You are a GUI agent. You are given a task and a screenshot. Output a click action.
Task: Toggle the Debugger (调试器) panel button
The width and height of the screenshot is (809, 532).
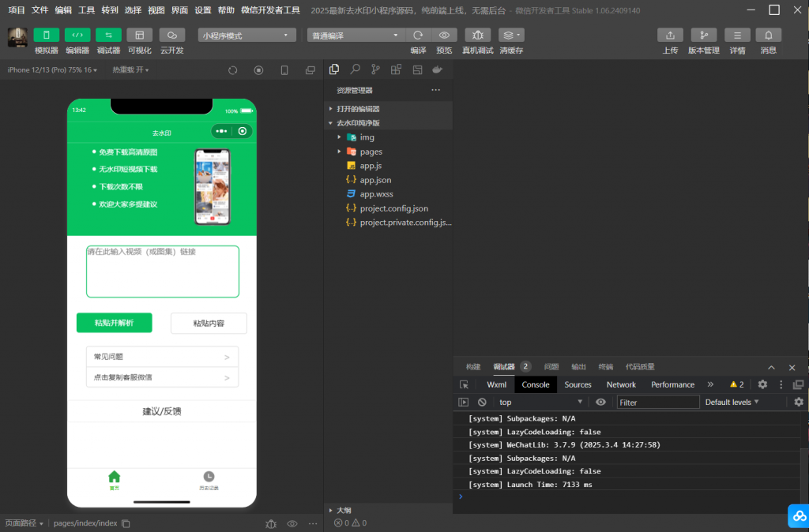click(x=108, y=36)
